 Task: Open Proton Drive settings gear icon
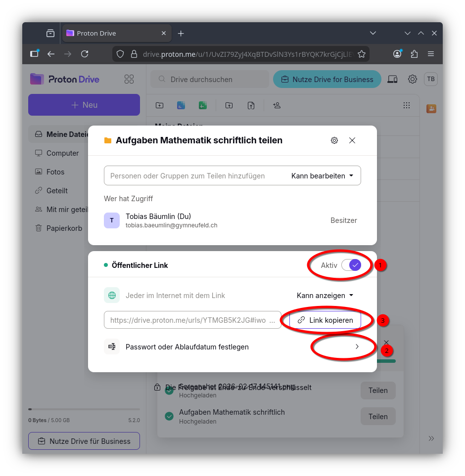coord(413,79)
